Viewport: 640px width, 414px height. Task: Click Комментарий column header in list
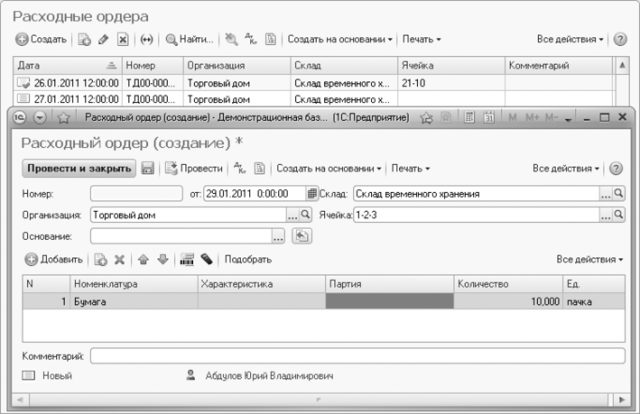(559, 65)
